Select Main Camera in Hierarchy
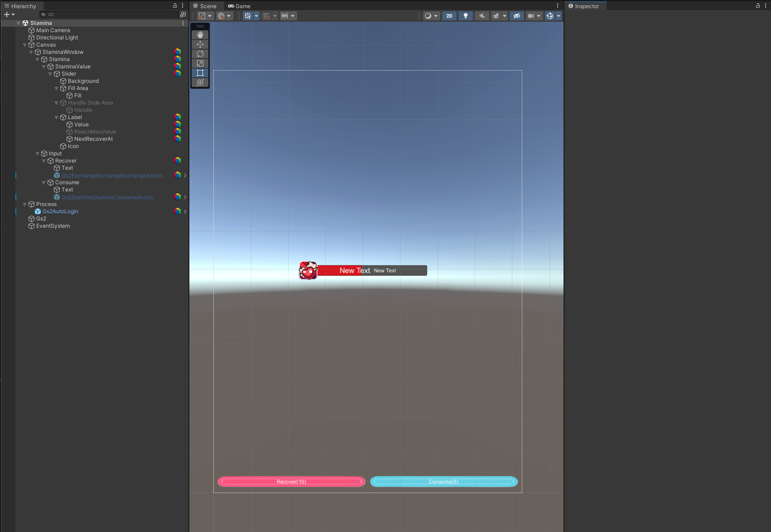Image resolution: width=771 pixels, height=532 pixels. [x=53, y=30]
